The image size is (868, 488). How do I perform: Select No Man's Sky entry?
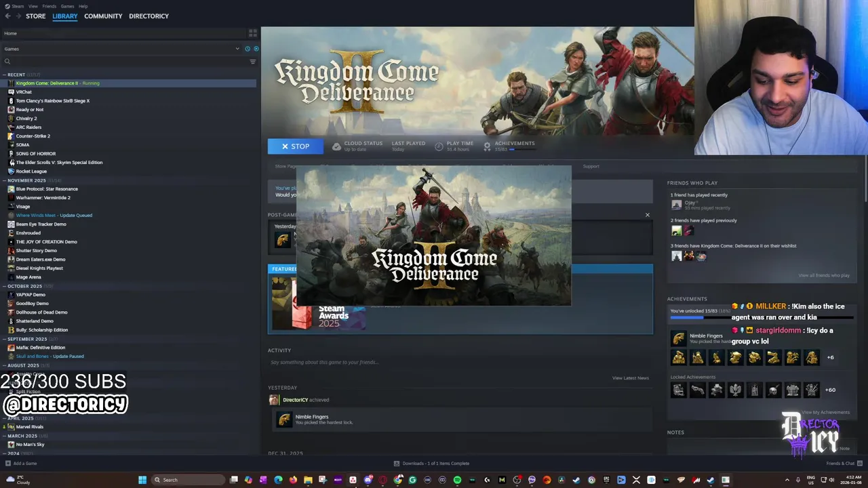(x=31, y=445)
